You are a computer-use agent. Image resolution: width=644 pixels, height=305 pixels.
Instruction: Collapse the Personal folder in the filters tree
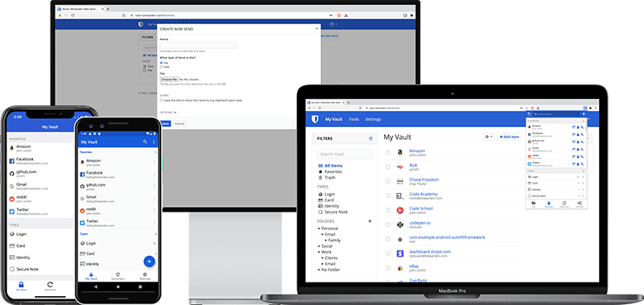(x=319, y=229)
